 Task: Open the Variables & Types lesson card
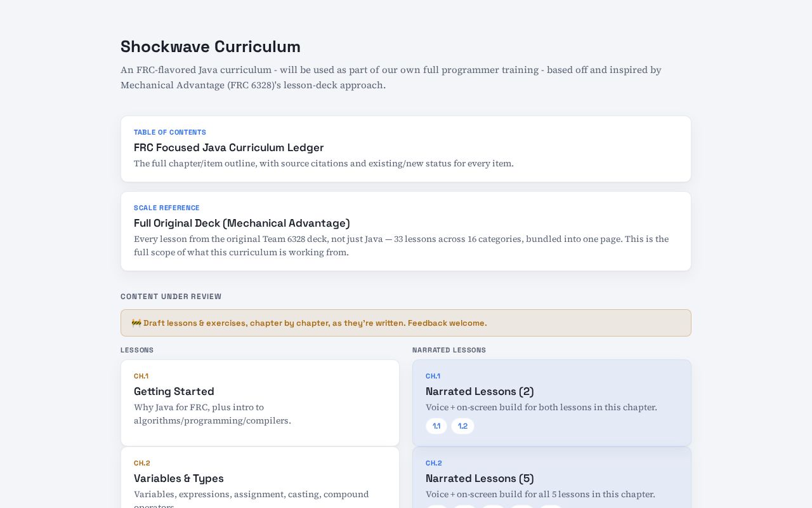coord(260,478)
